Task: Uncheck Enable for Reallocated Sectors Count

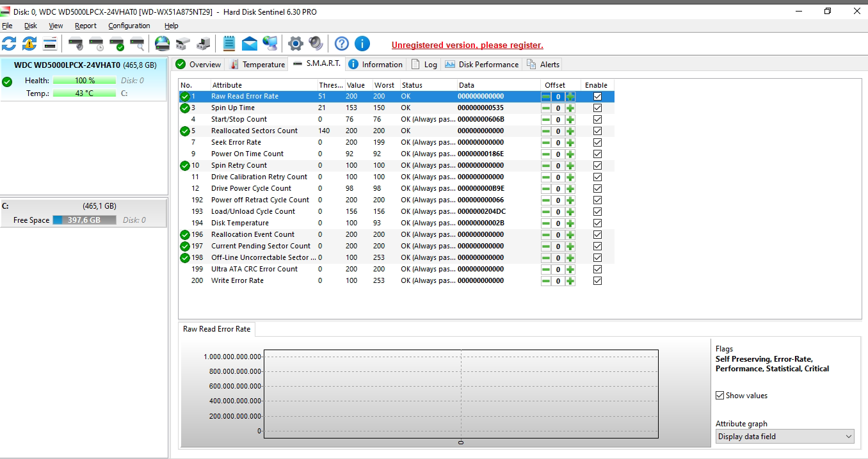Action: (597, 131)
